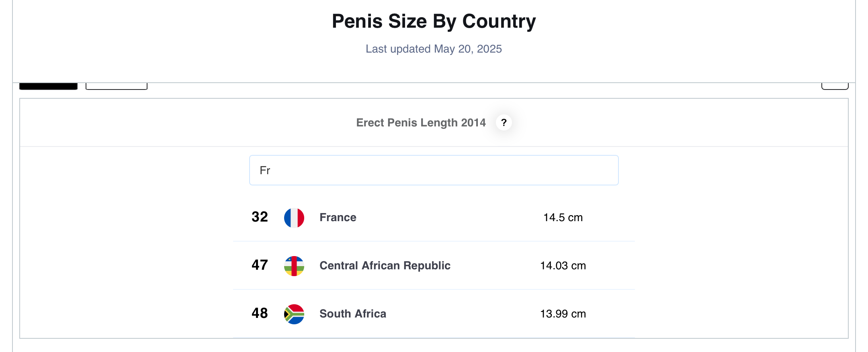Click the small outlined button at far right

click(x=835, y=86)
